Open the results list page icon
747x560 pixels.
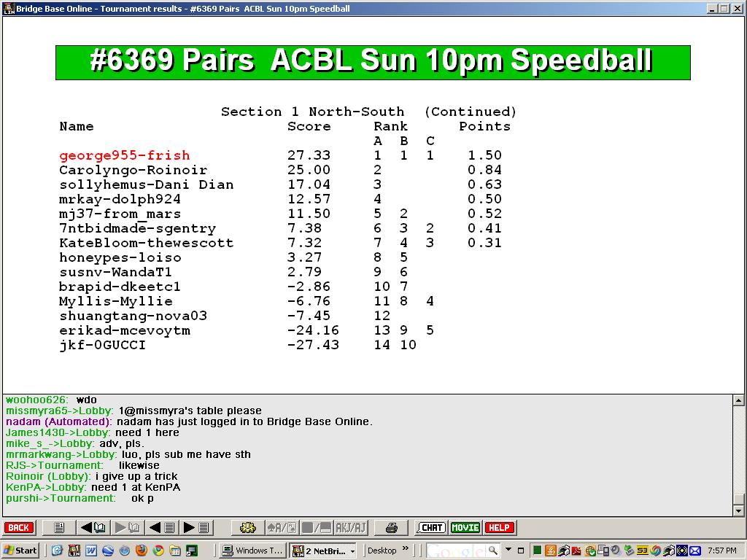coord(59,528)
